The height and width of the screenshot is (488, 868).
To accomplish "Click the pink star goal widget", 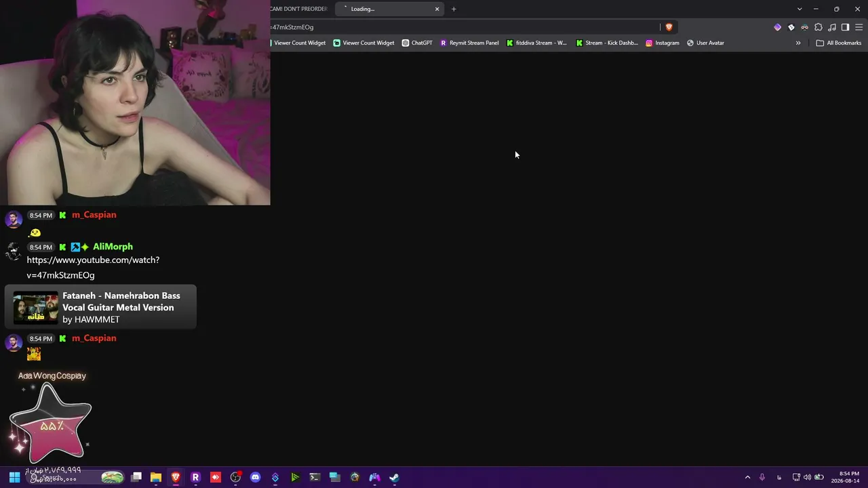I will [50, 423].
